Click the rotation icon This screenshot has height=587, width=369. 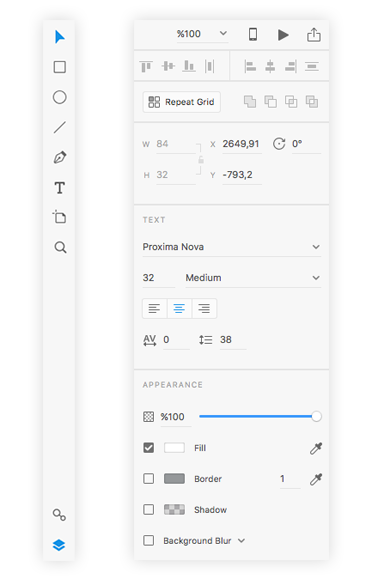point(279,144)
